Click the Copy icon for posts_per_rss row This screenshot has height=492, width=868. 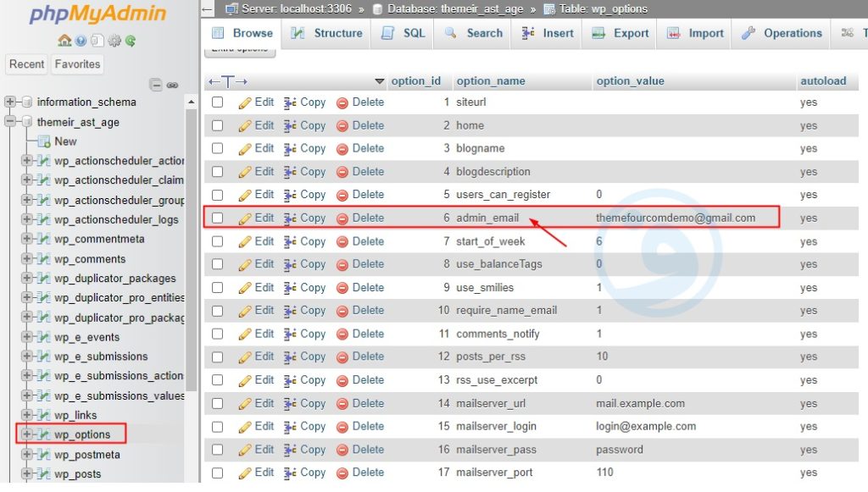click(x=290, y=357)
